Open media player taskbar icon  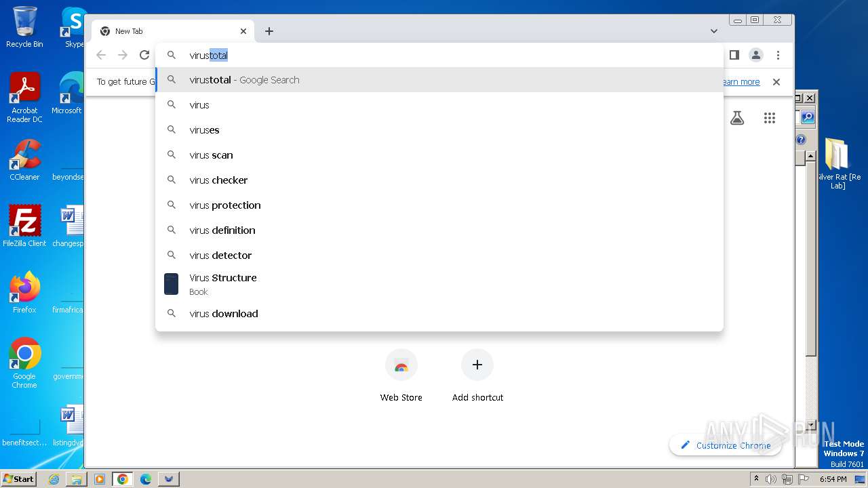pyautogui.click(x=100, y=479)
